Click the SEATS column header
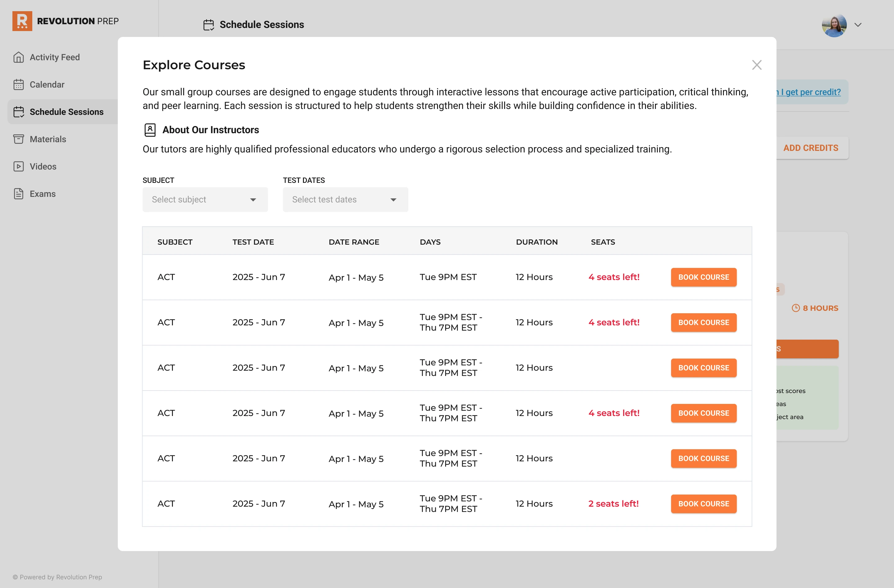 603,242
